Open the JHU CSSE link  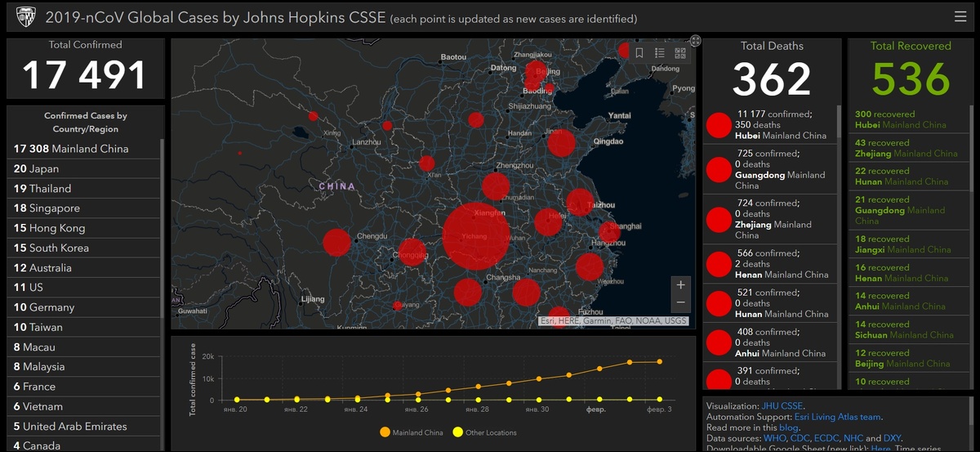click(x=782, y=405)
